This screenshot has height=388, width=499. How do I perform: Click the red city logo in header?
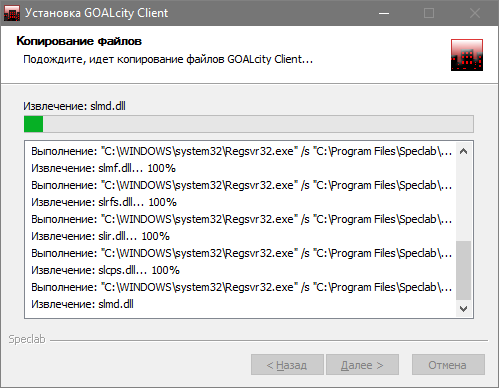[467, 55]
